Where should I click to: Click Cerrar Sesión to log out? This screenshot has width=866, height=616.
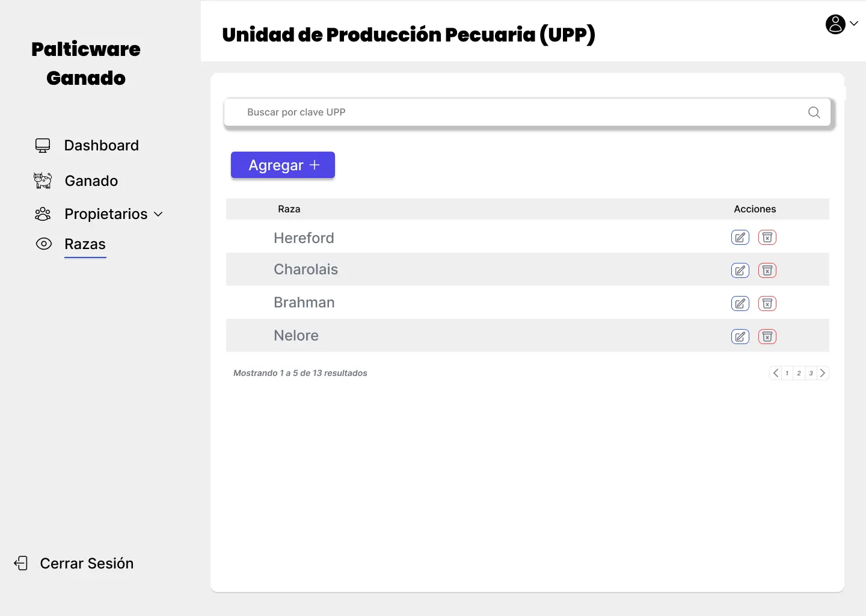[x=87, y=564]
